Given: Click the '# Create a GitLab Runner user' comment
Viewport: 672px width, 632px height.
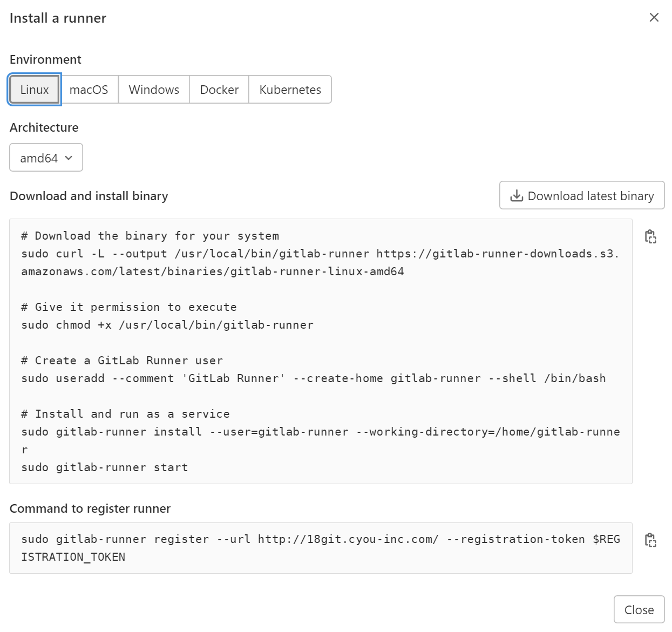Looking at the screenshot, I should tap(122, 361).
